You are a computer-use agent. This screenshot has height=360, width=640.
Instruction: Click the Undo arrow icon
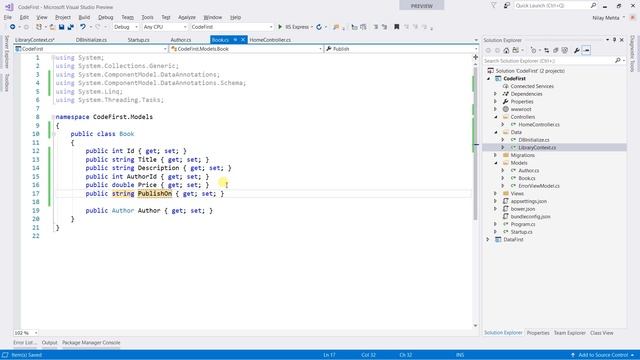tap(83, 27)
